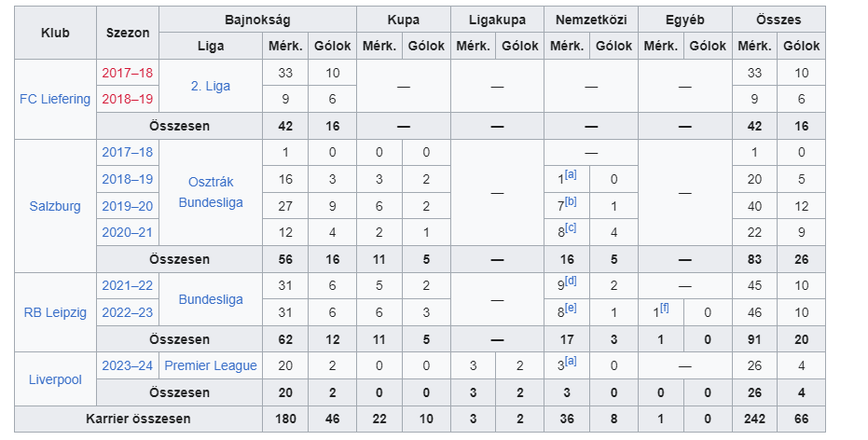
Task: Click the Premier League link
Action: 211,365
